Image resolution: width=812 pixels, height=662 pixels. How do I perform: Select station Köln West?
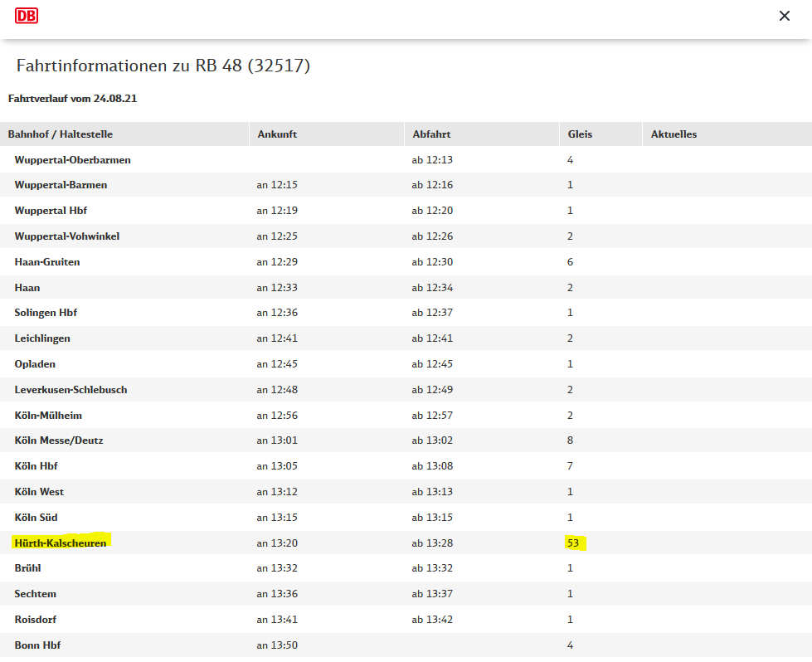pos(39,492)
